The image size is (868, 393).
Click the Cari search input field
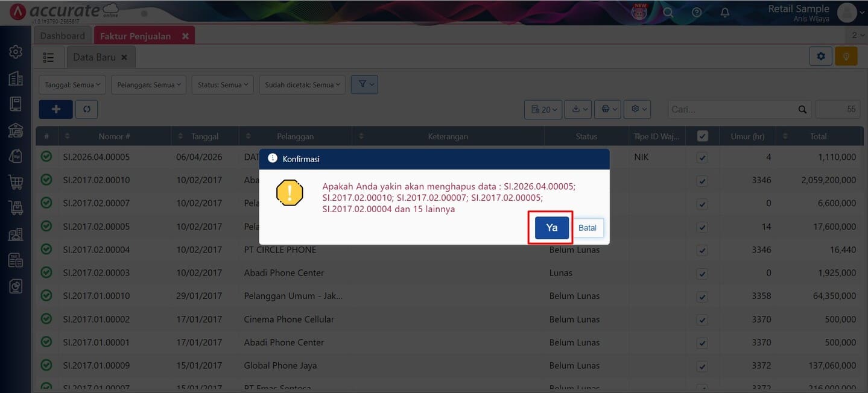732,110
